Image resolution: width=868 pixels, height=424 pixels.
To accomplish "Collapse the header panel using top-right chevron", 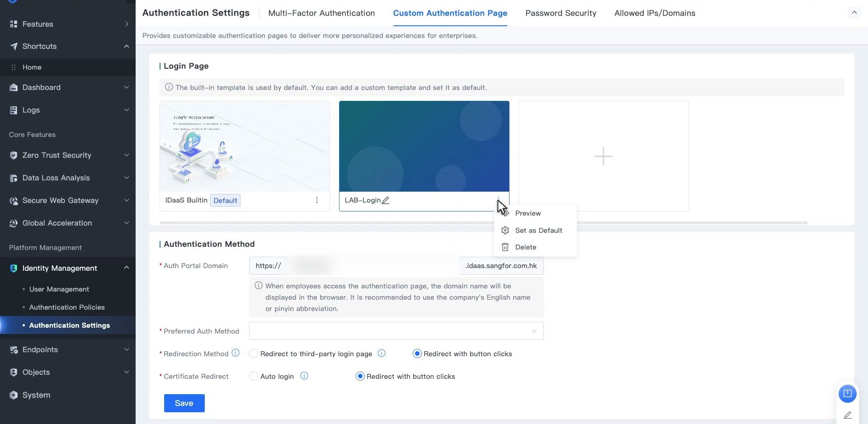I will tap(854, 13).
